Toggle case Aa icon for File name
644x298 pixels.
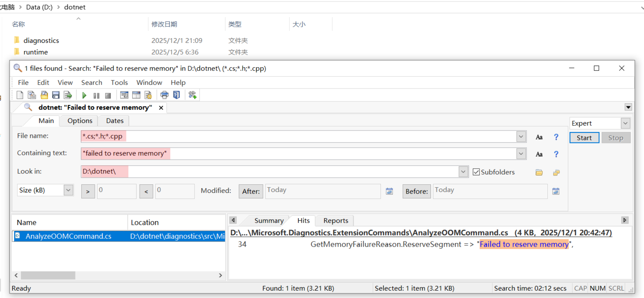point(539,137)
